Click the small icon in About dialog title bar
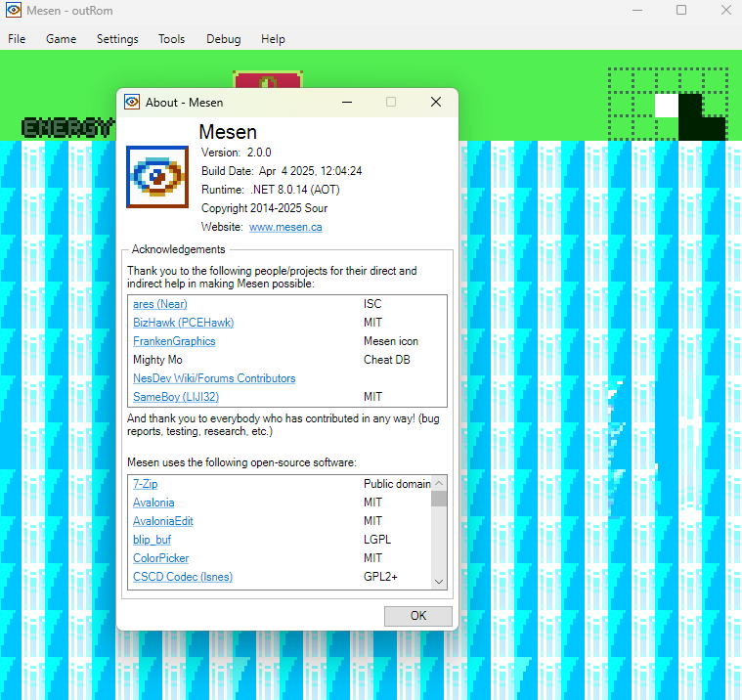742x700 pixels. click(x=132, y=102)
